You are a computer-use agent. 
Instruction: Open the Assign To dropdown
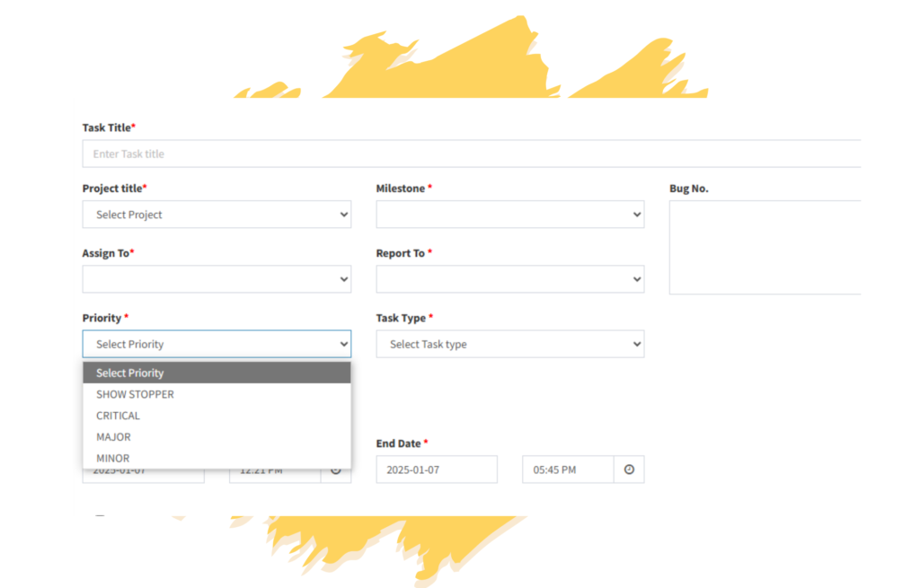[217, 279]
